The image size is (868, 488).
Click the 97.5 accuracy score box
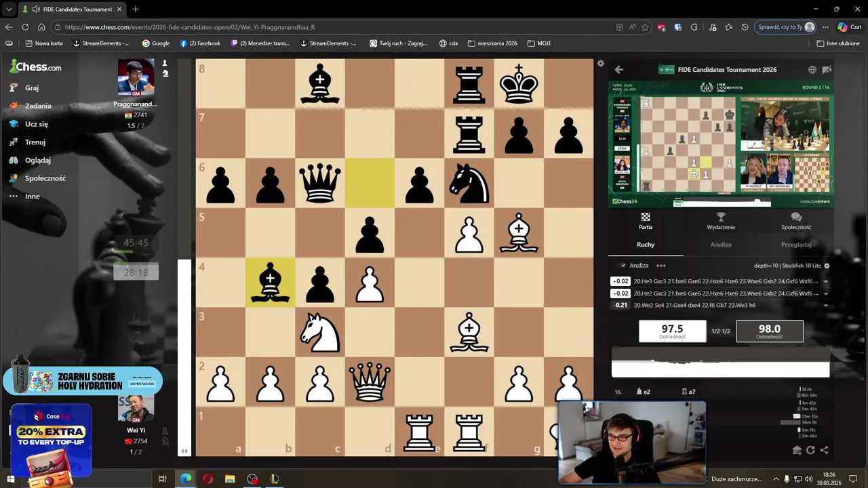[672, 331]
